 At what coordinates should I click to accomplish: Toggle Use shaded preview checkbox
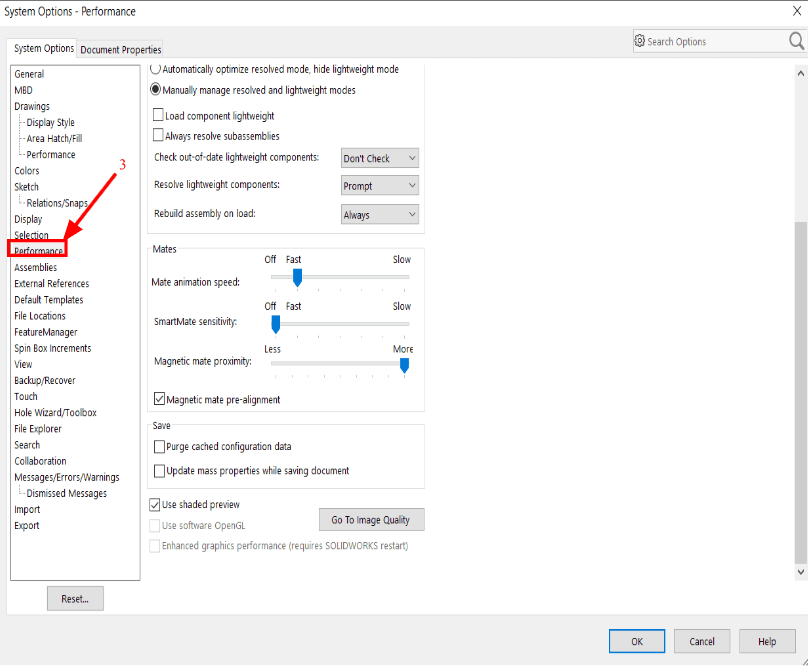[x=154, y=505]
